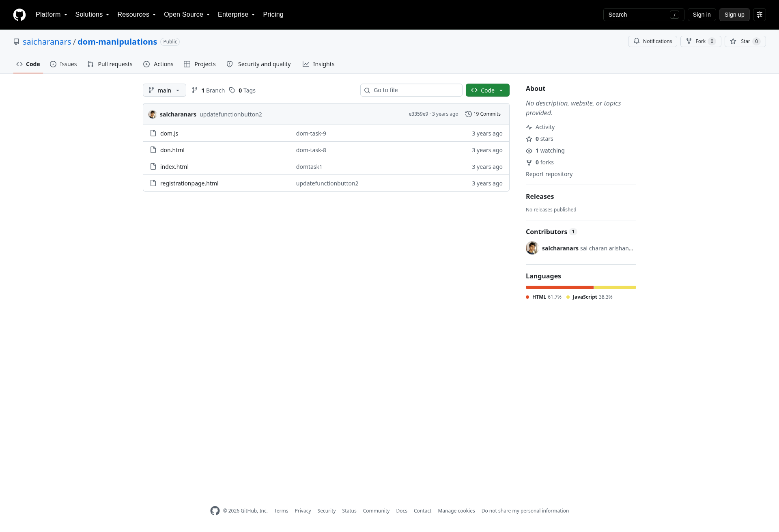Click the pulse icon beside Activity
This screenshot has height=532, width=779.
coord(529,127)
